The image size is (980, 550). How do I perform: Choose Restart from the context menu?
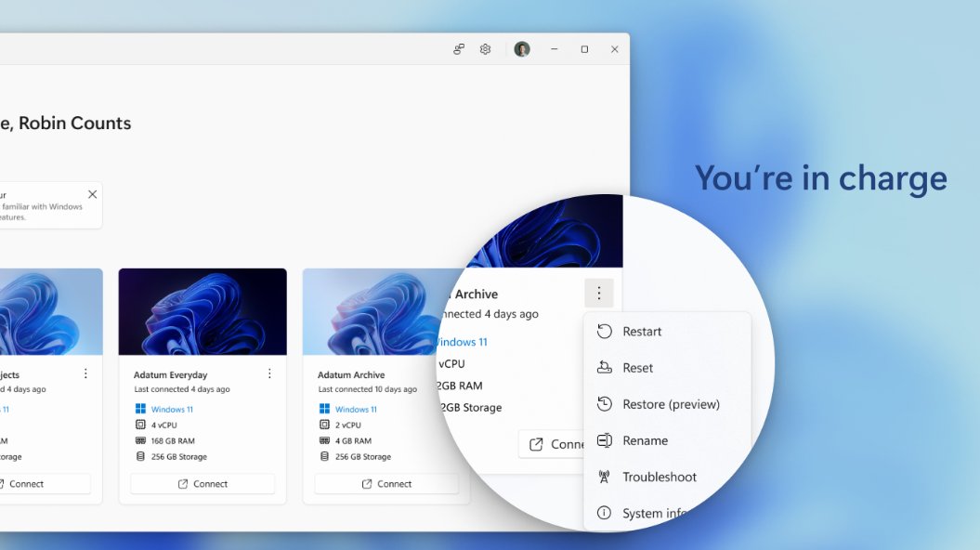click(x=667, y=332)
